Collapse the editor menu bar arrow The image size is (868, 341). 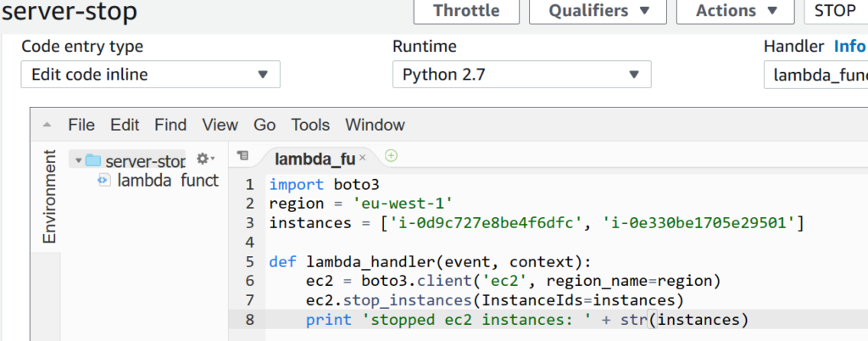click(47, 126)
